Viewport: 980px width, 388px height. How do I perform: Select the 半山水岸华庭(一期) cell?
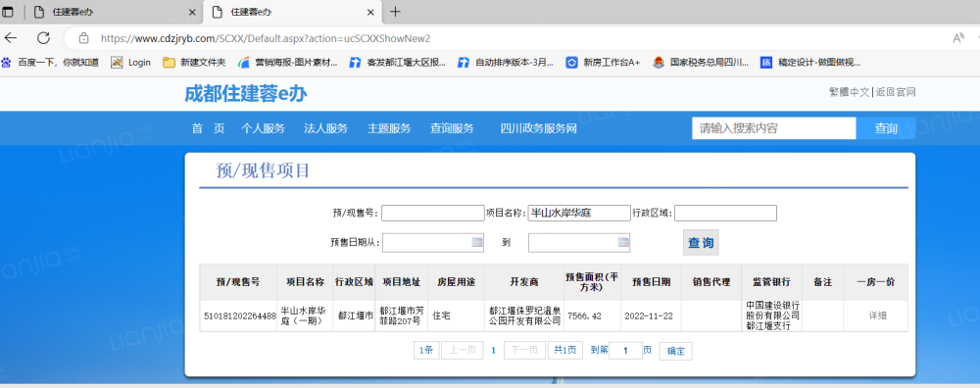pyautogui.click(x=305, y=316)
